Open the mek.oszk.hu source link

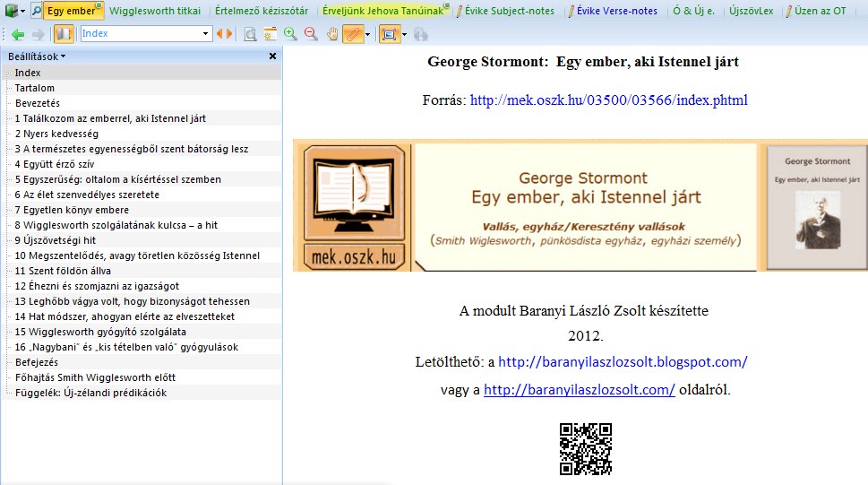[x=609, y=100]
